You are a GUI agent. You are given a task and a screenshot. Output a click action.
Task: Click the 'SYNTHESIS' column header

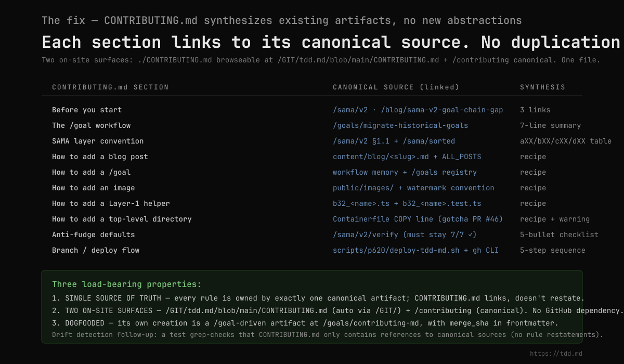543,87
